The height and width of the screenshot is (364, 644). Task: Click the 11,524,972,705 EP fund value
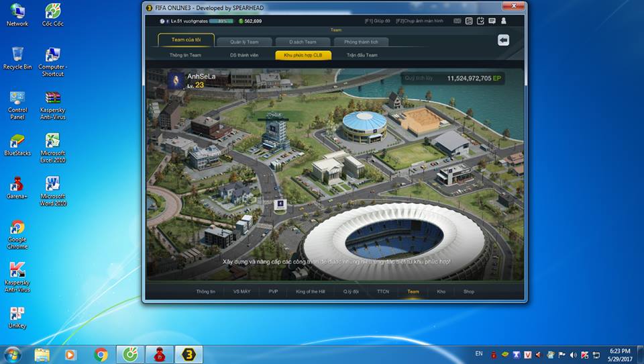tap(474, 78)
